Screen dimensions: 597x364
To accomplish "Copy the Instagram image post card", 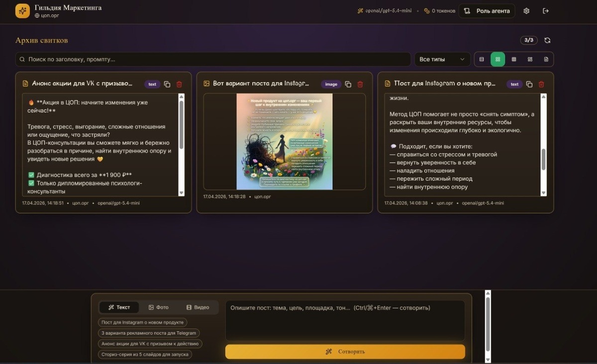I will 348,84.
